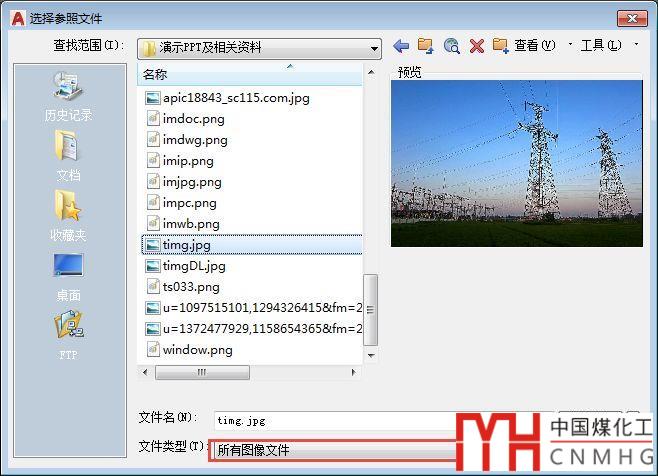This screenshot has height=476, width=658.
Task: Create a new folder icon
Action: (x=501, y=45)
